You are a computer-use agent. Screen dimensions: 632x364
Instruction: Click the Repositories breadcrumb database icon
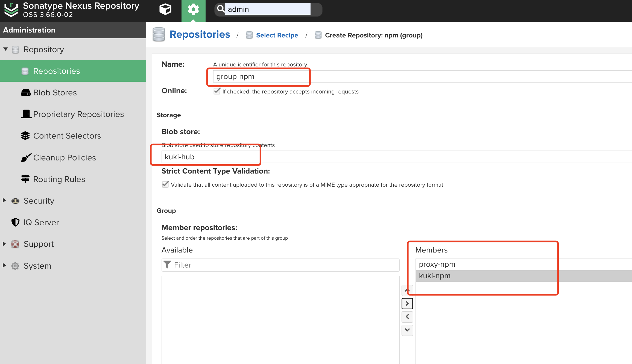(159, 34)
